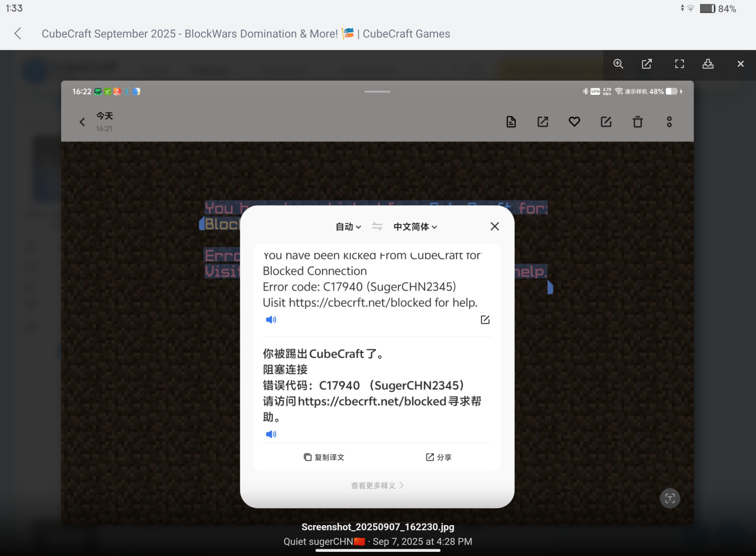Image resolution: width=756 pixels, height=556 pixels.
Task: Tap the filename Screenshot_20250907_162230.jpg caption
Action: click(x=378, y=527)
